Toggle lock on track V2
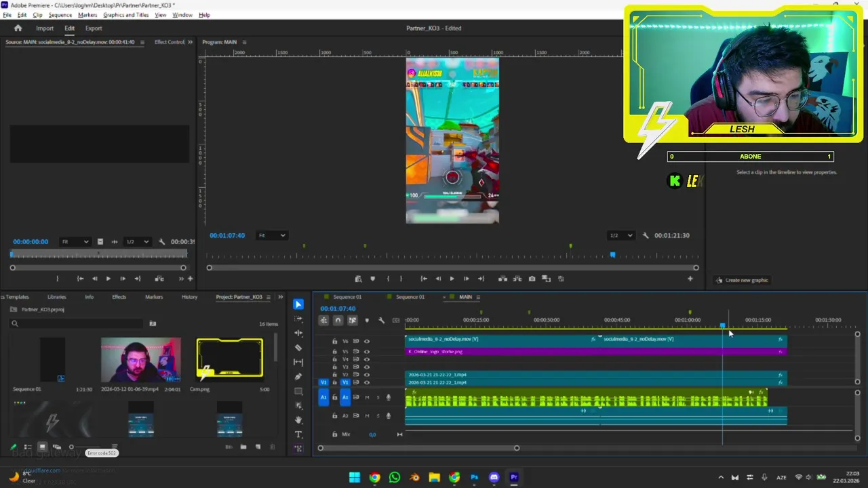The image size is (868, 488). click(334, 375)
